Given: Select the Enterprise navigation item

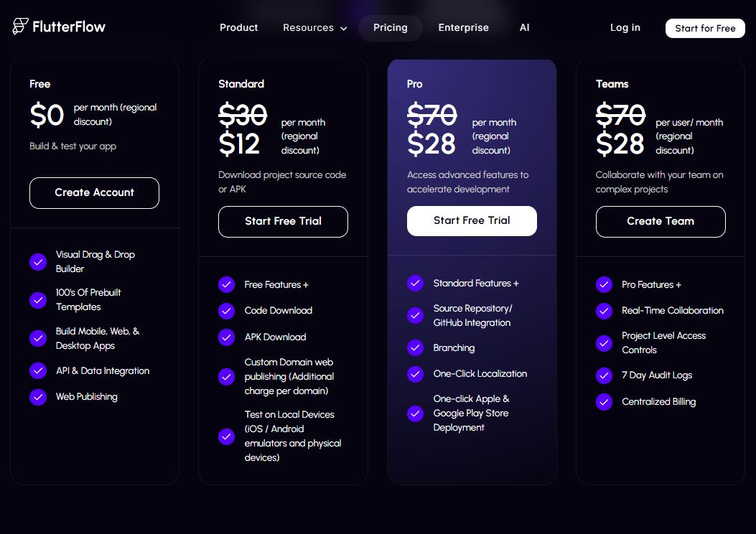Looking at the screenshot, I should (x=463, y=27).
